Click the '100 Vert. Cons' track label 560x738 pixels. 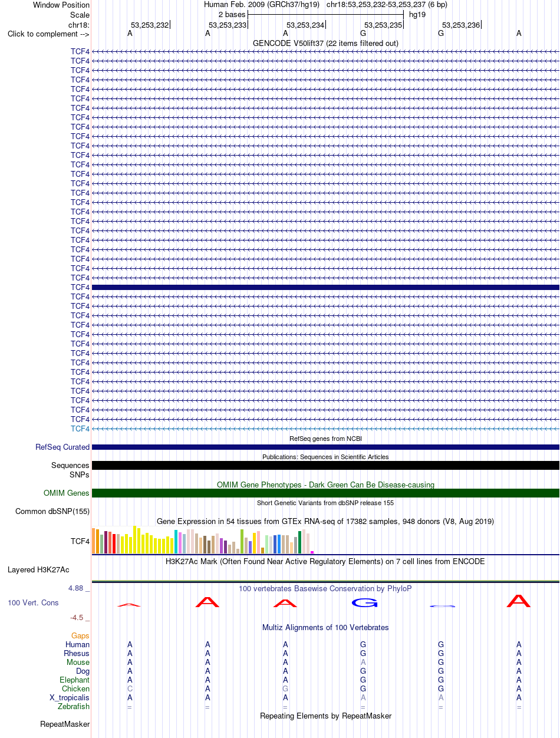[x=33, y=603]
